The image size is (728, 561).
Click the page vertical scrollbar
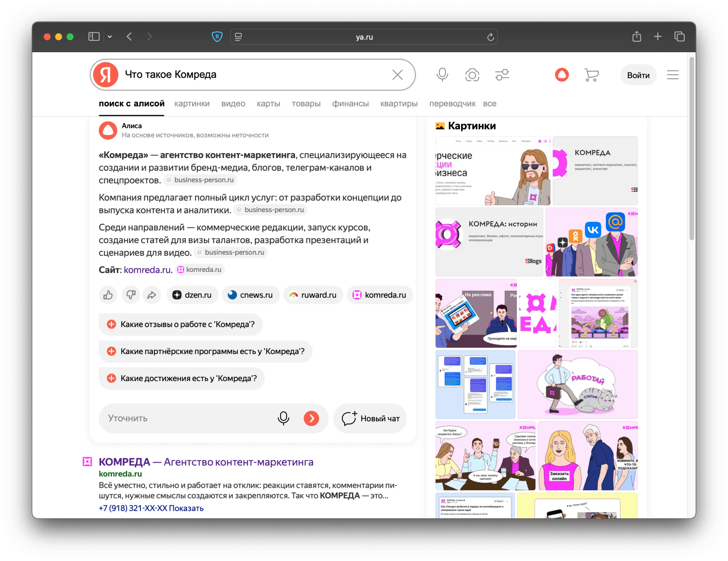tap(691, 149)
